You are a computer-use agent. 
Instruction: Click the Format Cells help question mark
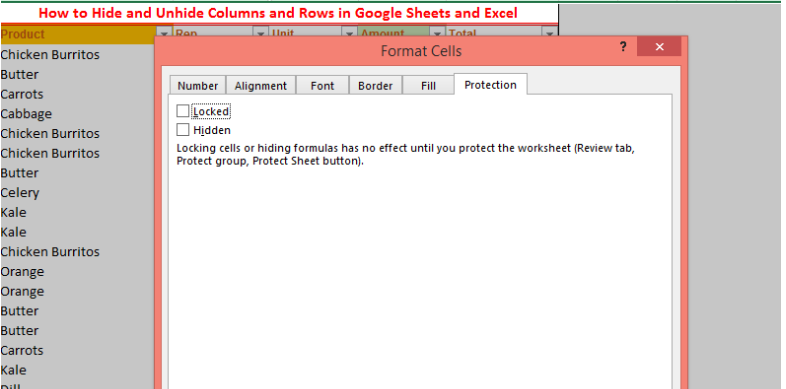pyautogui.click(x=623, y=47)
